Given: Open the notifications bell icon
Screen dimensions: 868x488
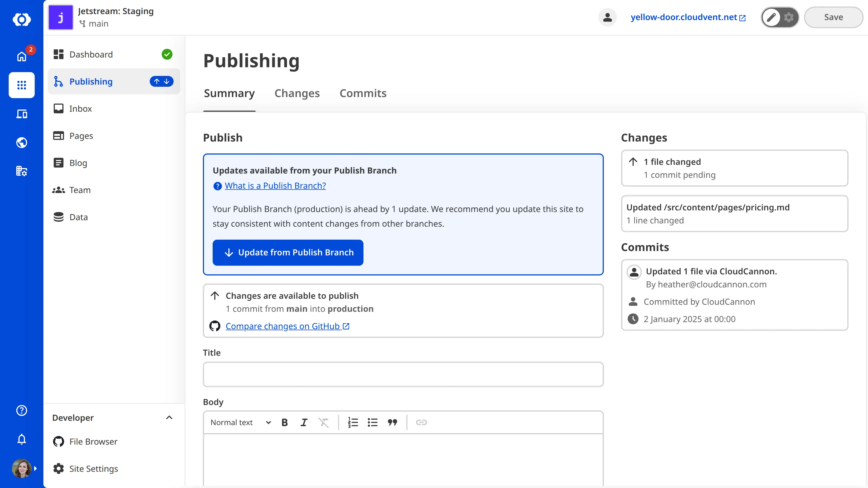Looking at the screenshot, I should pos(22,439).
